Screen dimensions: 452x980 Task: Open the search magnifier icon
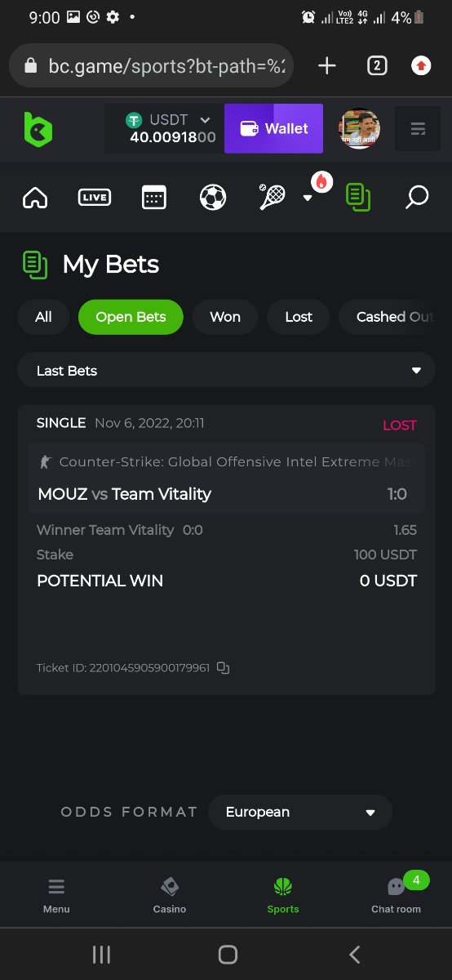[417, 197]
